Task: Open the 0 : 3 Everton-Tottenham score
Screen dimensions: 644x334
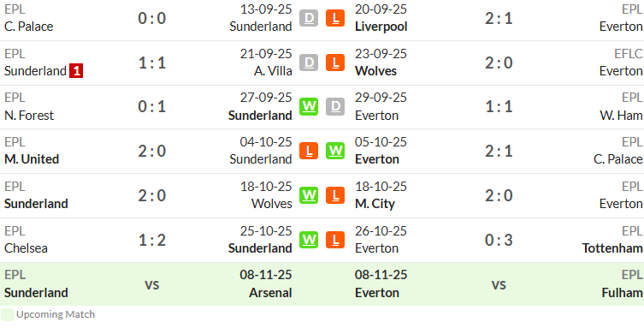Action: click(499, 240)
